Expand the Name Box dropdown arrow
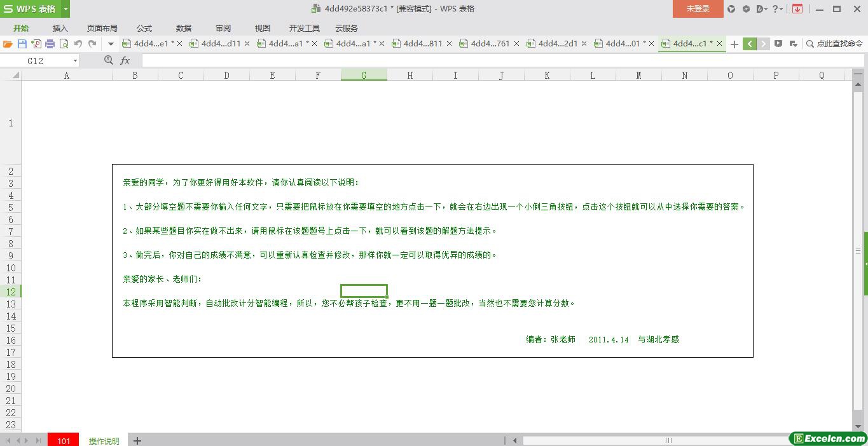 [75, 61]
